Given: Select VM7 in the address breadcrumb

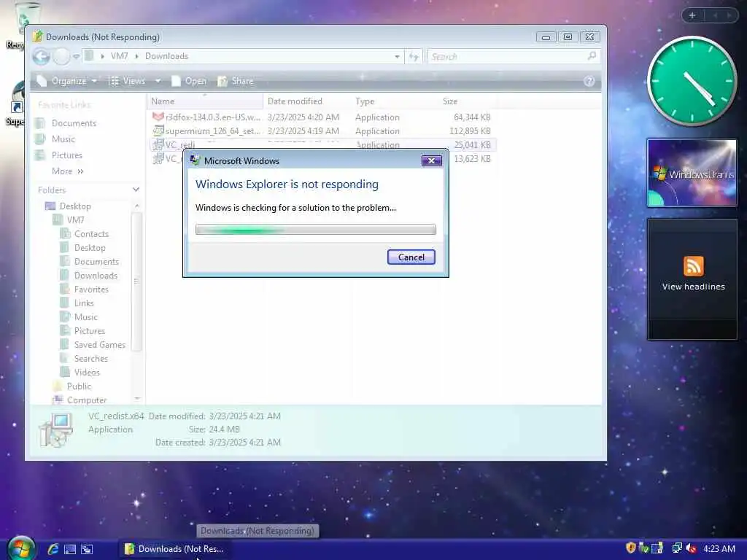Looking at the screenshot, I should click(x=119, y=56).
